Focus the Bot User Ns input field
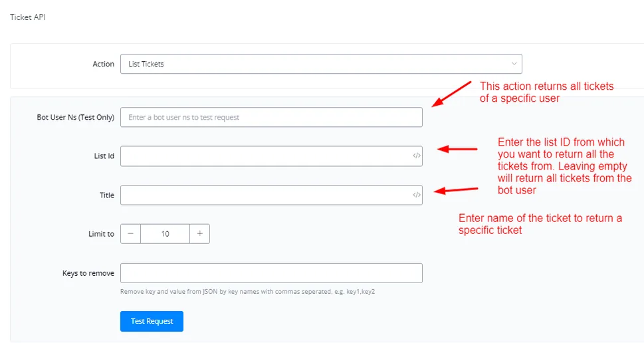644x343 pixels. pyautogui.click(x=271, y=117)
